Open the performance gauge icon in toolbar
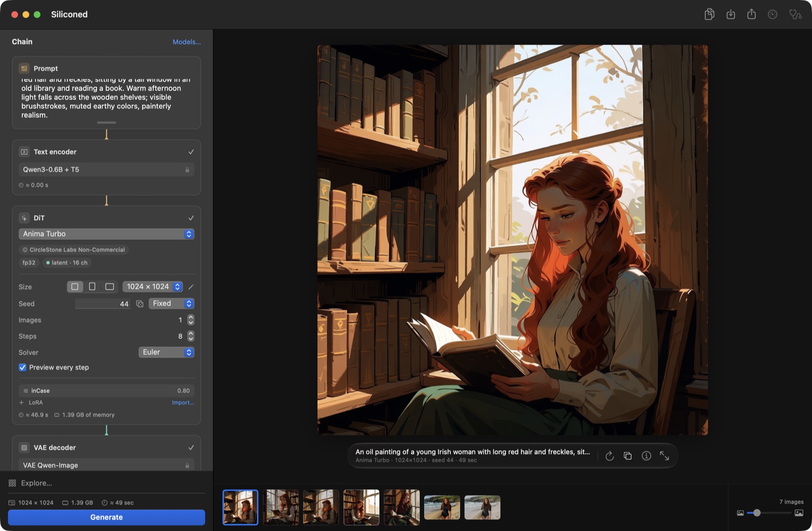 772,14
